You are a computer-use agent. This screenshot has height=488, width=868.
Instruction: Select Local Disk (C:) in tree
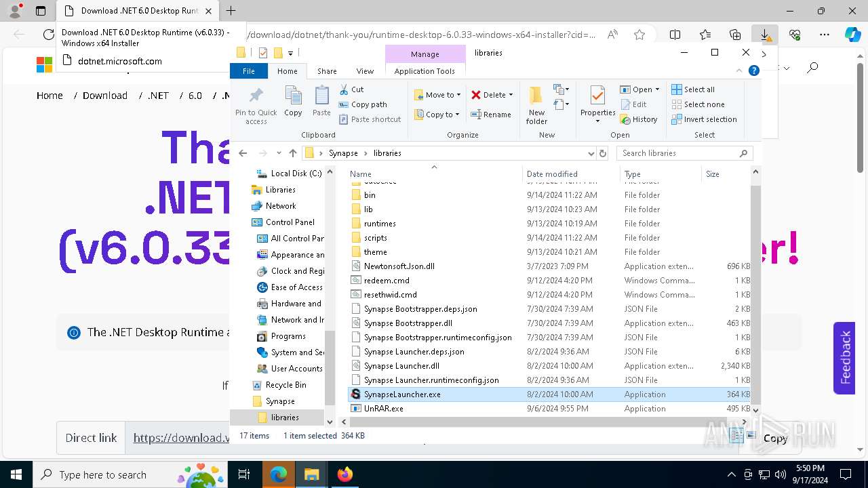coord(289,174)
